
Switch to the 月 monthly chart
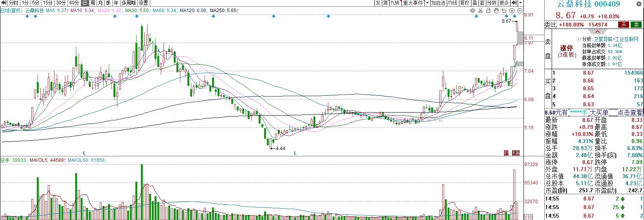pos(100,3)
